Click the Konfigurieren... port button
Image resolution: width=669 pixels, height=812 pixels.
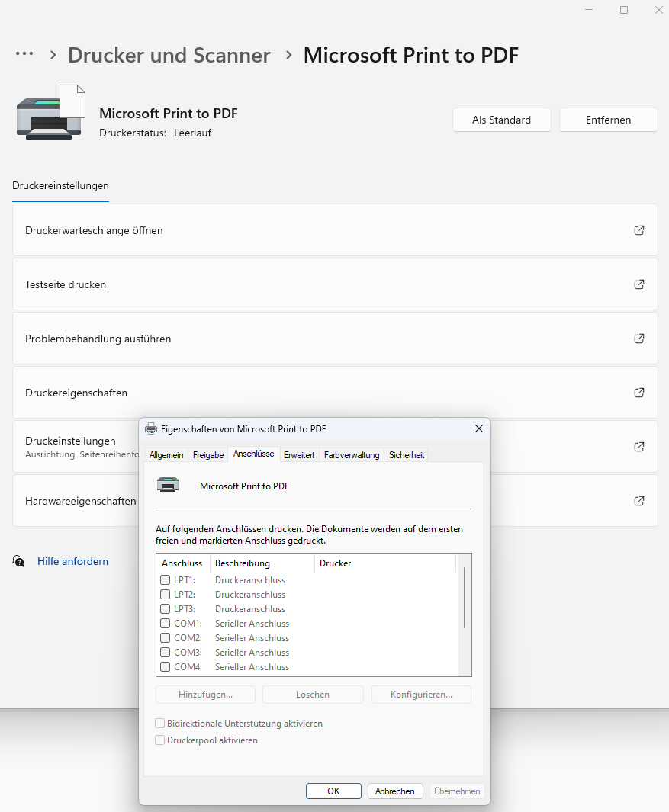tap(421, 695)
